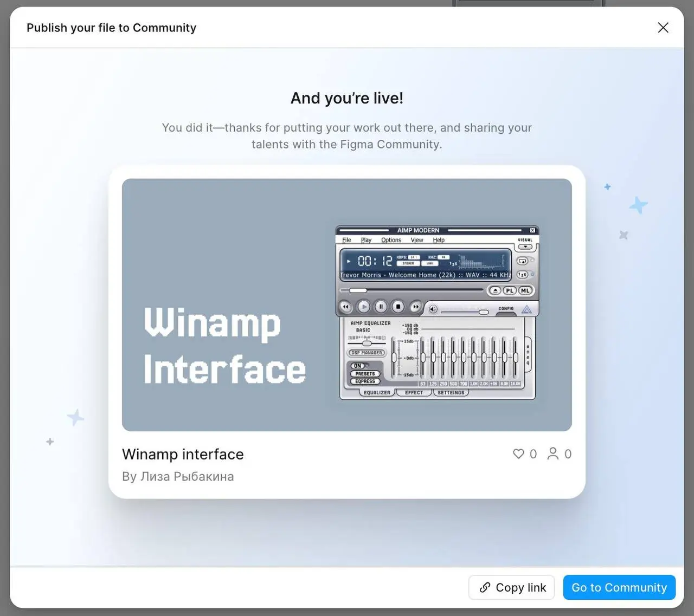Click the "And you're live!" heading
Viewport: 694px width, 616px height.
347,98
